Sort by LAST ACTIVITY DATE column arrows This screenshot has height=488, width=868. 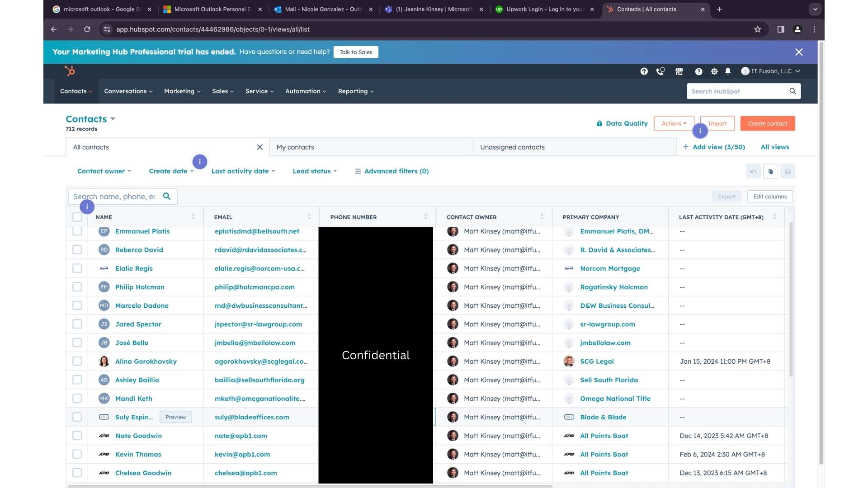(774, 217)
